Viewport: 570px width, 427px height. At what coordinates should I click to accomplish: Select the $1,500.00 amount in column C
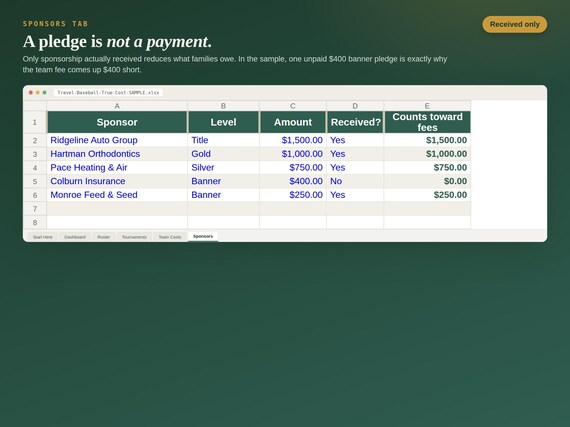(293, 140)
